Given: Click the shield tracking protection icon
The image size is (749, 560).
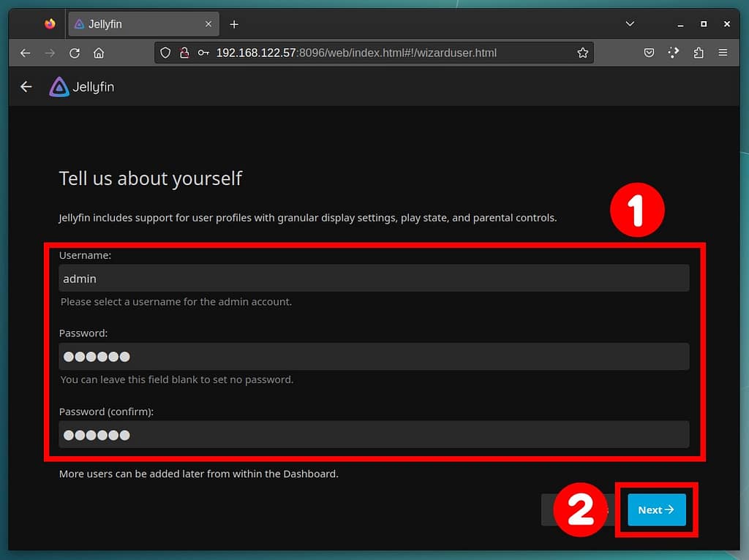Looking at the screenshot, I should pos(165,53).
